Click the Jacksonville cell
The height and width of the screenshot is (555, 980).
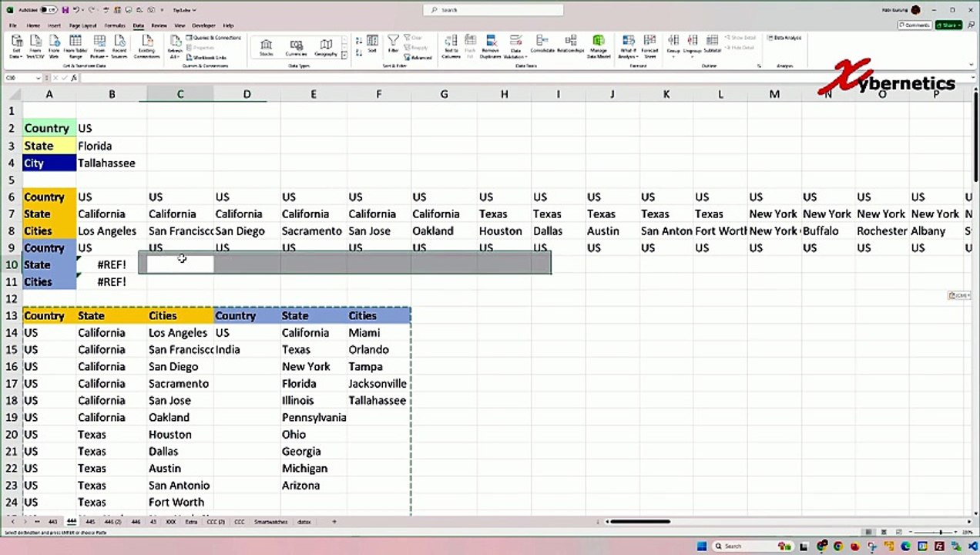(378, 383)
